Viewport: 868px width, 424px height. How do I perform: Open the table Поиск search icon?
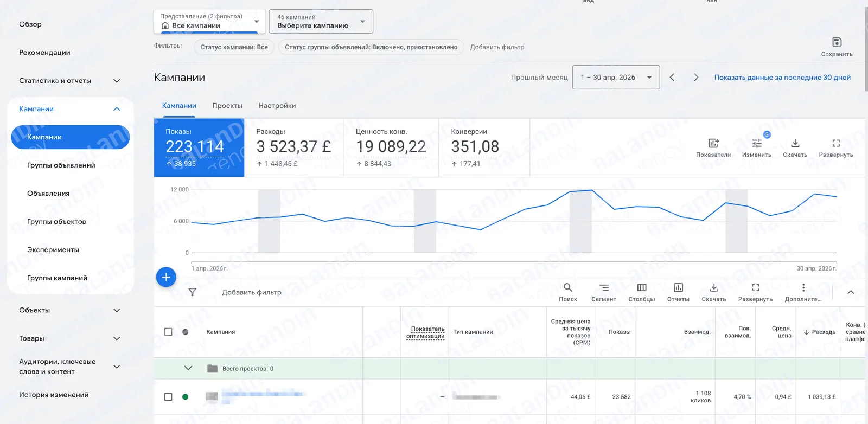tap(568, 287)
